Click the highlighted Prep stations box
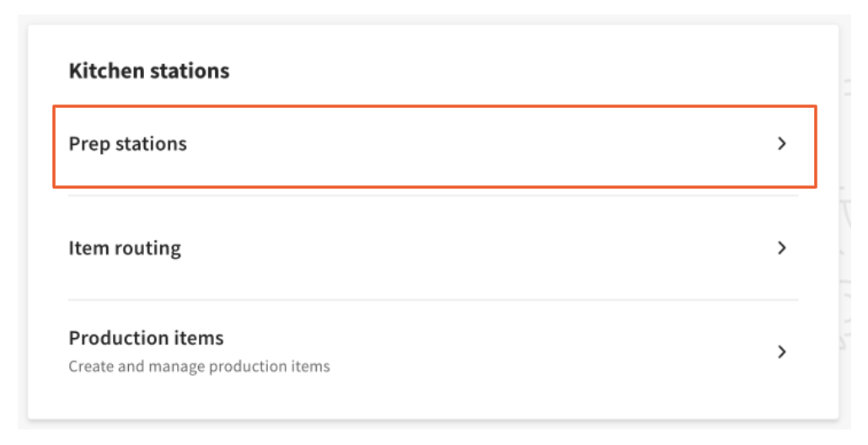The image size is (868, 445). (x=434, y=145)
